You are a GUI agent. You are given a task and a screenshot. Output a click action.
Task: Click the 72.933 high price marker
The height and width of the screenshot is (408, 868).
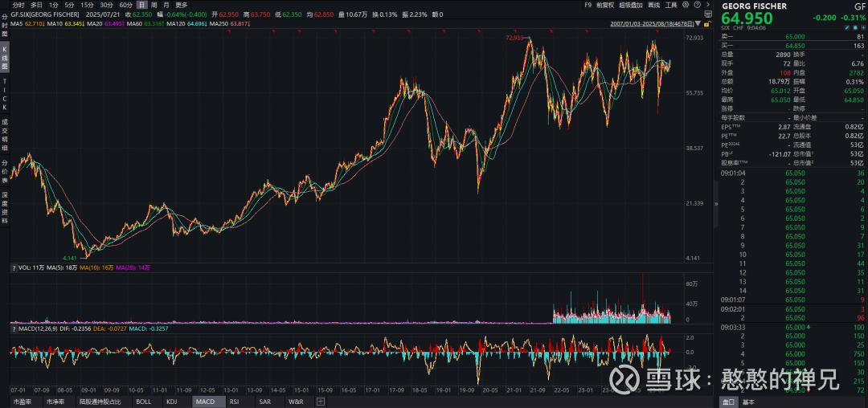point(515,38)
